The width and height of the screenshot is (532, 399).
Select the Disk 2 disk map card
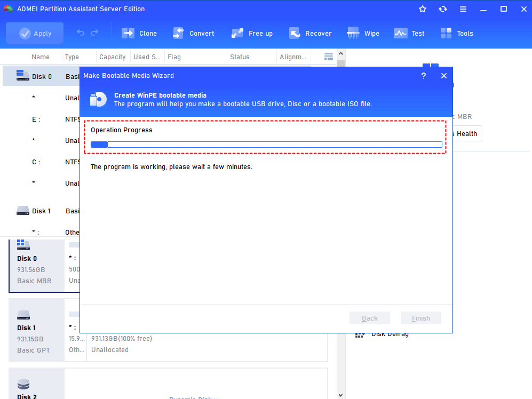pos(37,384)
